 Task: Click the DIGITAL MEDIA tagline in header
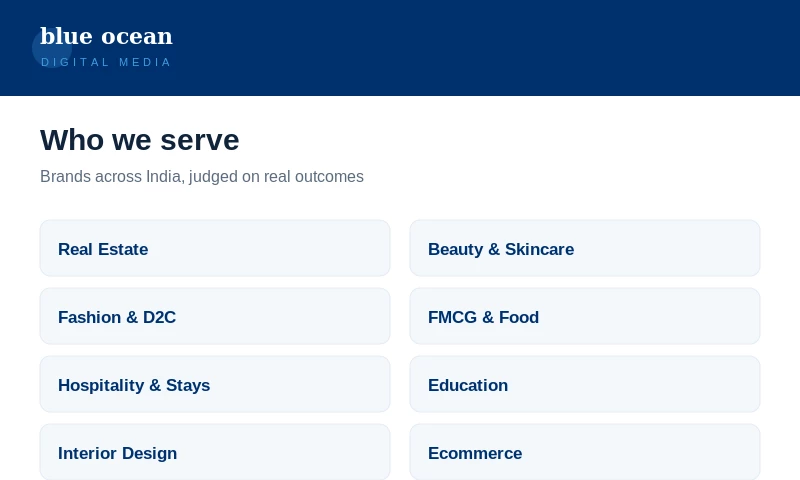coord(106,62)
